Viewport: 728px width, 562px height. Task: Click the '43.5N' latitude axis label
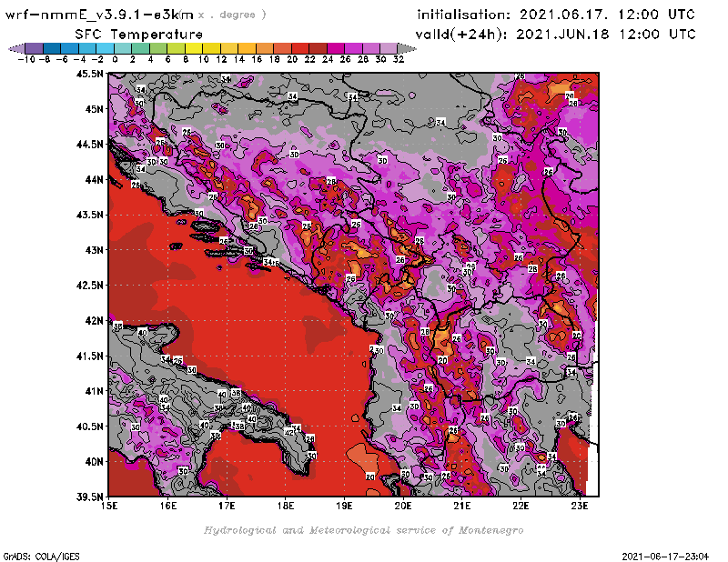coord(89,215)
